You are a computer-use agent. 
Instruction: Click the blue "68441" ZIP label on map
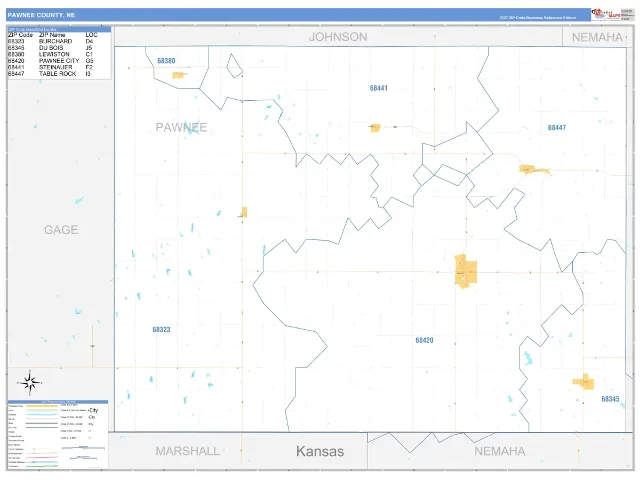[378, 88]
